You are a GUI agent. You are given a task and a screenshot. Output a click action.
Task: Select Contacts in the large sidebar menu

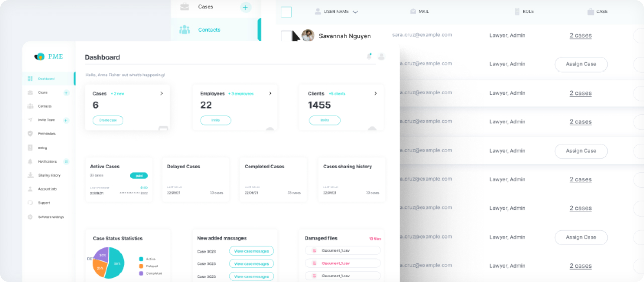(209, 30)
